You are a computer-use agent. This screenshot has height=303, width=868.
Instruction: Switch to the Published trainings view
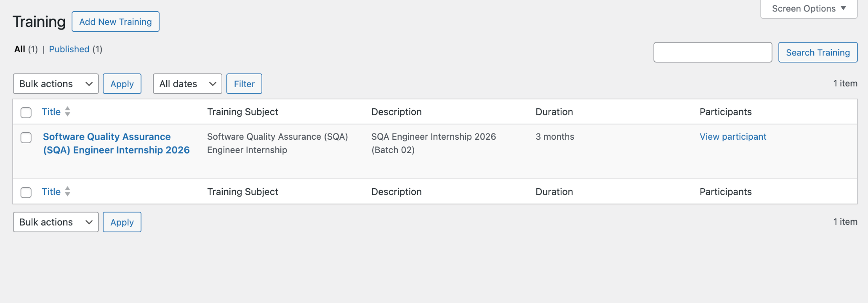click(x=69, y=49)
